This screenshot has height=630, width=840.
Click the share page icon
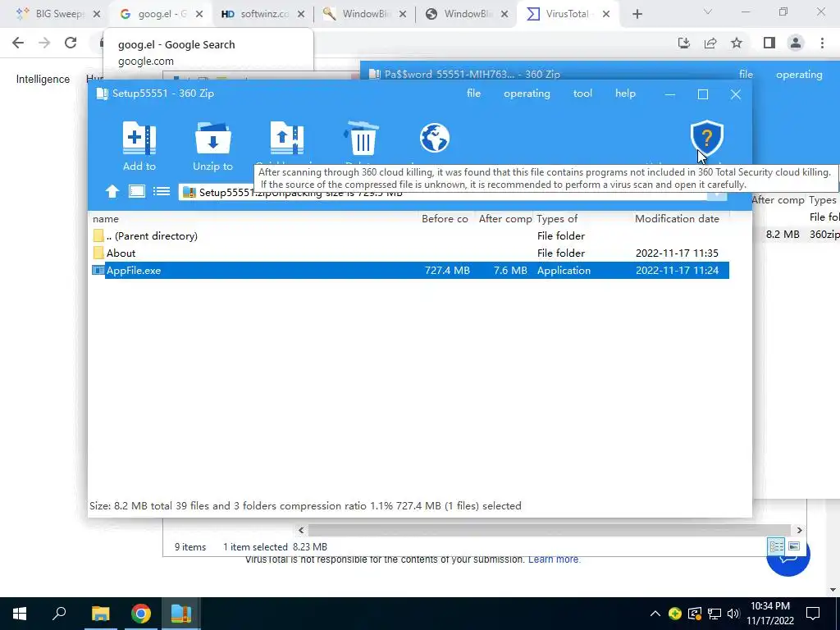(710, 43)
